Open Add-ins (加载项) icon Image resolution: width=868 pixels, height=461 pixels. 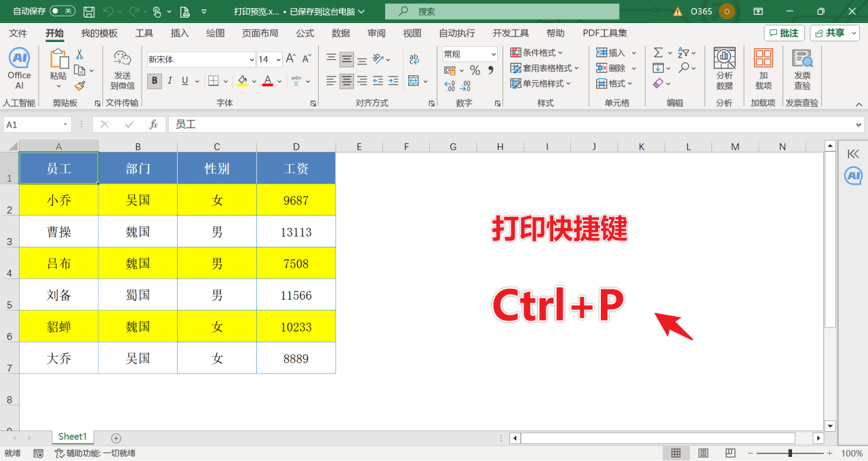click(764, 68)
